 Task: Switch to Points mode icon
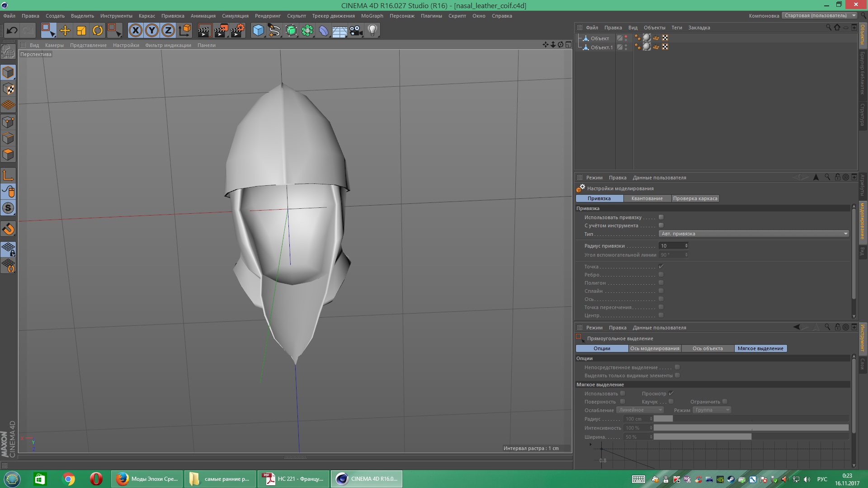pyautogui.click(x=9, y=122)
